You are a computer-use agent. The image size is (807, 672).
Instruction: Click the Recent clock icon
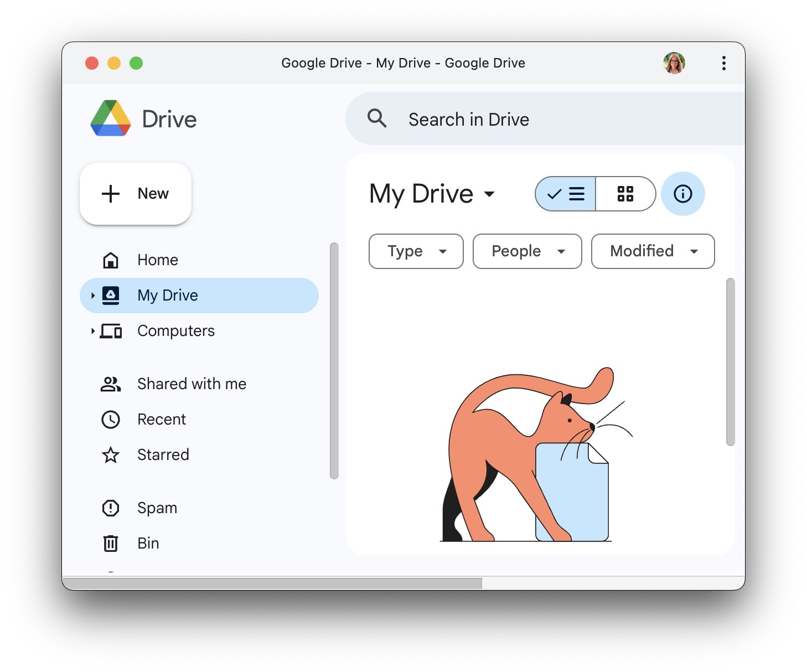[111, 420]
